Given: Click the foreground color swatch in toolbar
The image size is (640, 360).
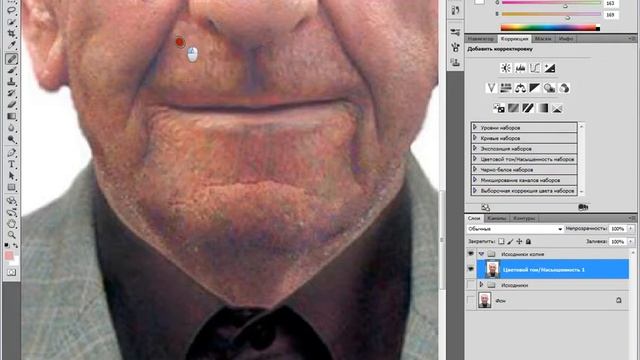Looking at the screenshot, I should tap(9, 256).
